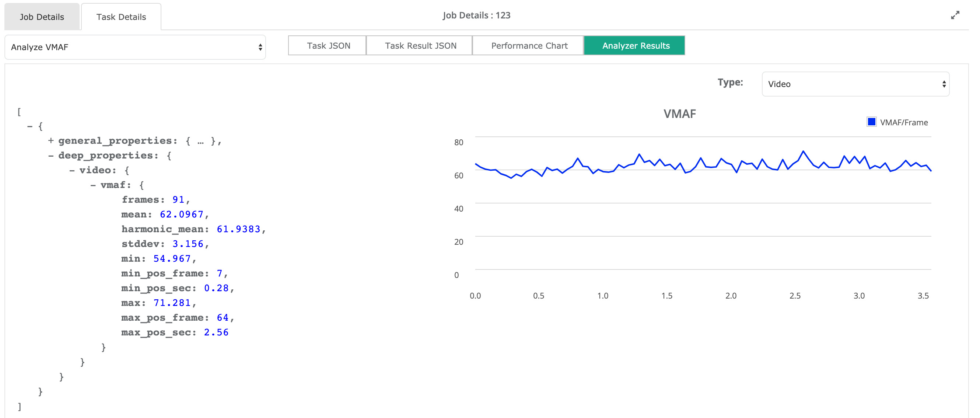The width and height of the screenshot is (980, 418).
Task: Click the 80 y-axis label
Action: click(x=458, y=142)
